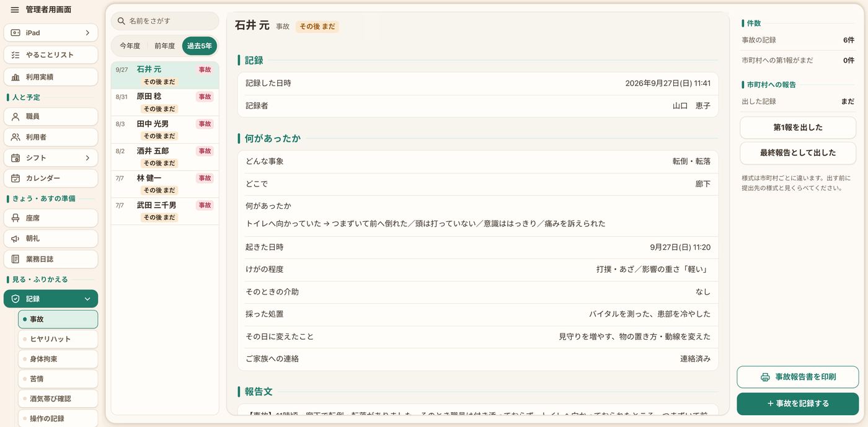
Task: Click the search magnifier icon
Action: pyautogui.click(x=122, y=21)
